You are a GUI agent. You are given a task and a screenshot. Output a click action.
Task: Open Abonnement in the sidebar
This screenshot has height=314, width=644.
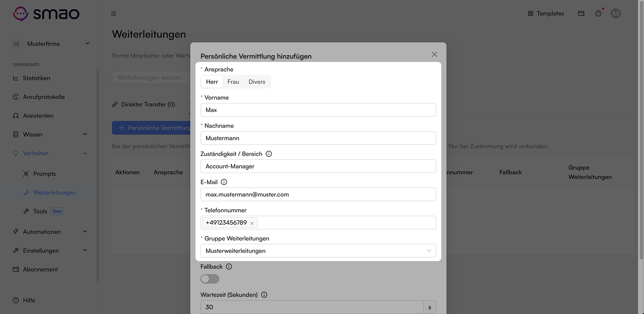(50, 270)
